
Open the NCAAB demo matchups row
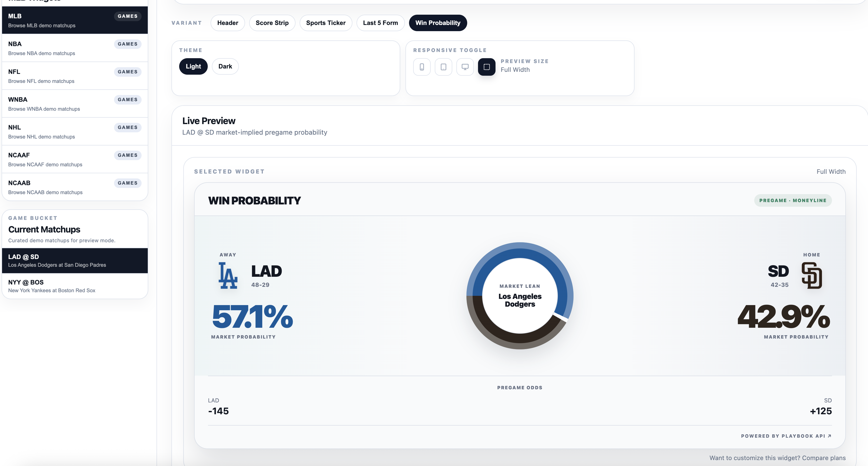click(x=75, y=187)
